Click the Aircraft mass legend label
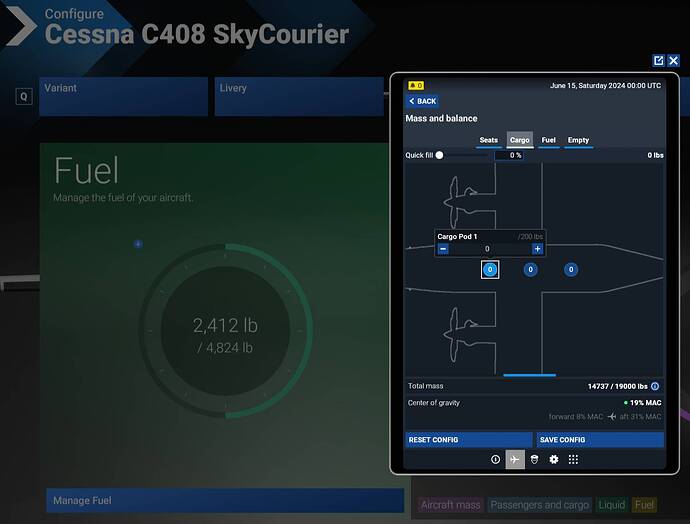This screenshot has width=690, height=524. pos(450,505)
